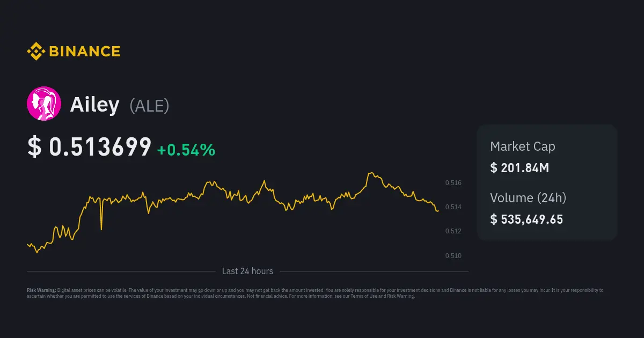Click the highest peak of the price chart
Viewport: 644px width, 338px height.
click(369, 173)
